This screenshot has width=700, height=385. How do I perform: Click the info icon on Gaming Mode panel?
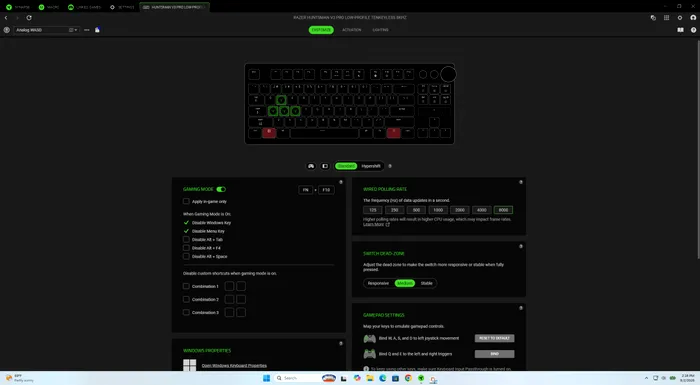click(x=341, y=182)
